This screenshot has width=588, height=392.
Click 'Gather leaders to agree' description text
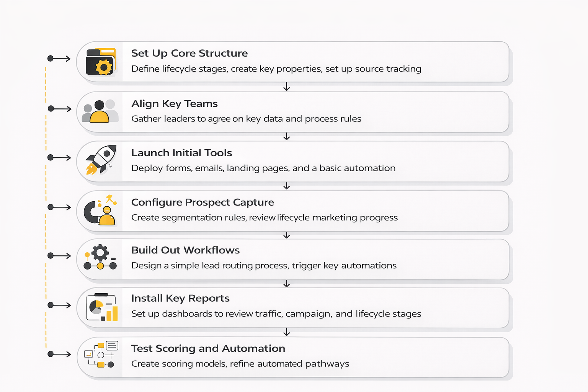[x=246, y=119]
